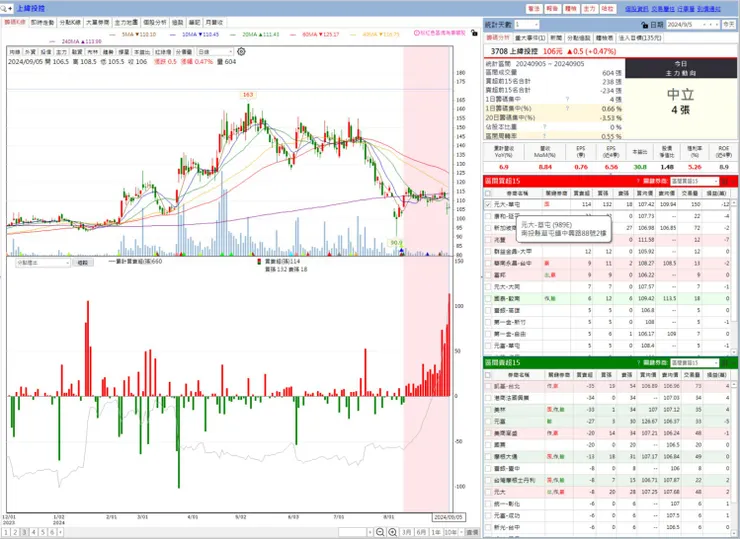The height and width of the screenshot is (539, 740).
Task: Go to chart page 5
Action: tap(43, 532)
